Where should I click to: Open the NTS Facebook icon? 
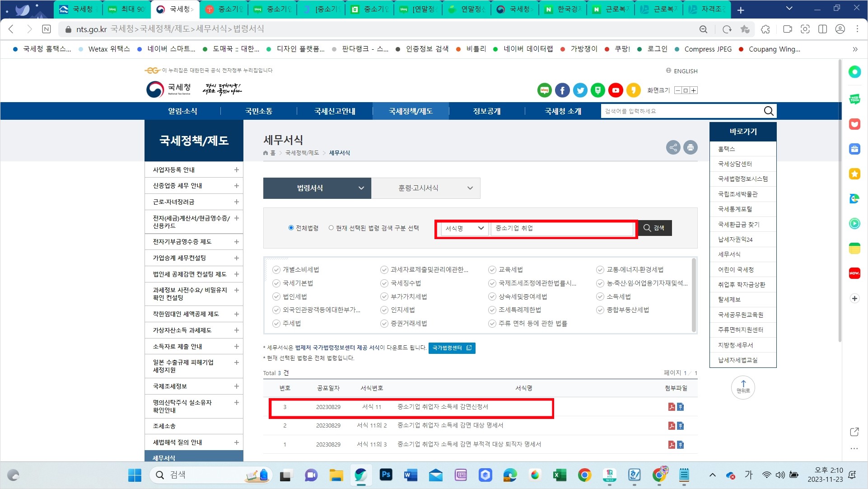pos(562,90)
